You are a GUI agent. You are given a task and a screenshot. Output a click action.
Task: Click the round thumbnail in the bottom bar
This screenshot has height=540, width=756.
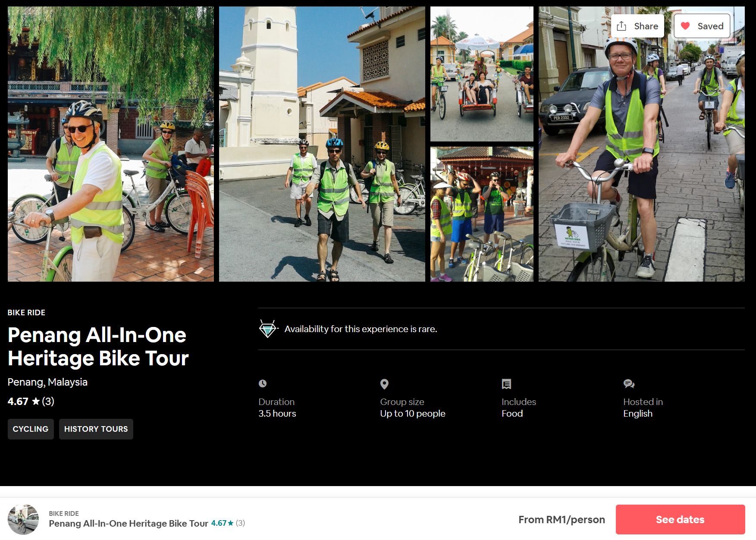(x=23, y=519)
